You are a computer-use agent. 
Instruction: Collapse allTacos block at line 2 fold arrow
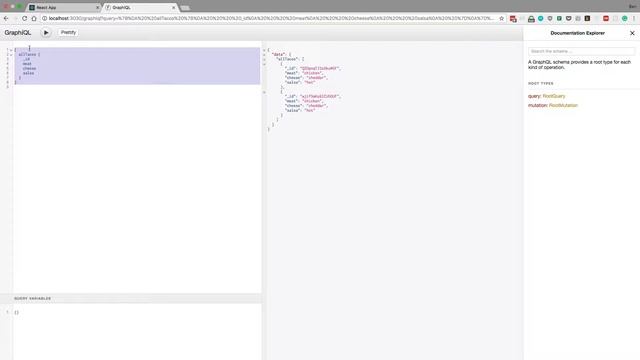(x=11, y=54)
